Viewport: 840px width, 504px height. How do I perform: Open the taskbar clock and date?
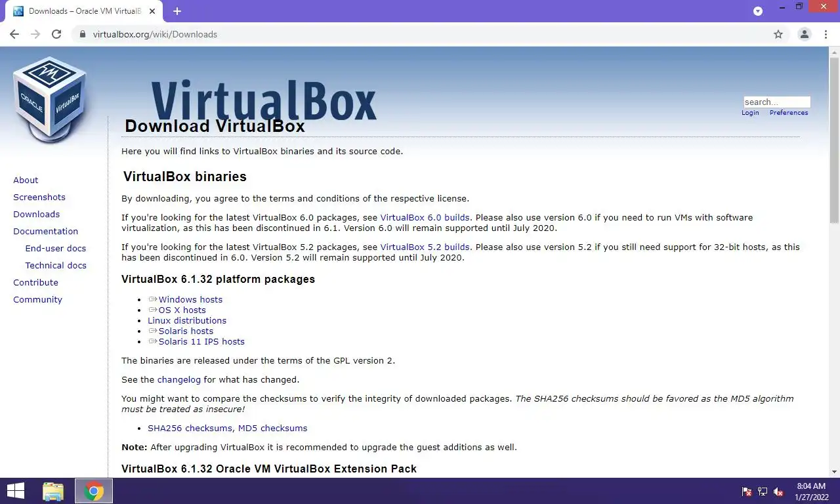tap(811, 492)
